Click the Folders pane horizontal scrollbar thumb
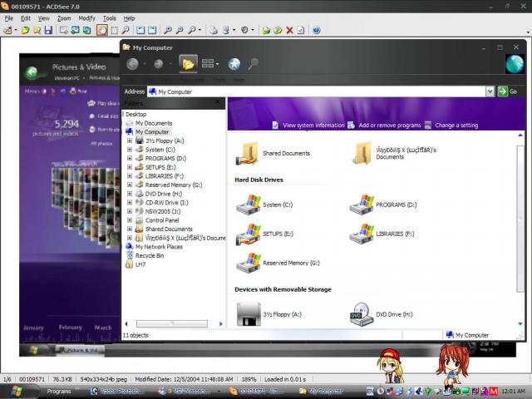Screen dimensions: 532x399 click(x=172, y=323)
